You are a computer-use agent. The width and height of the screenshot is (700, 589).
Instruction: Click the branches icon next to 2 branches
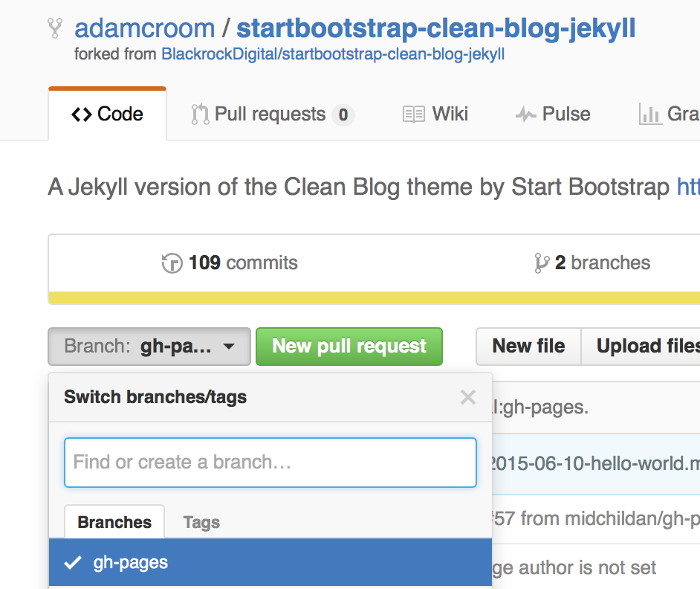(x=541, y=263)
